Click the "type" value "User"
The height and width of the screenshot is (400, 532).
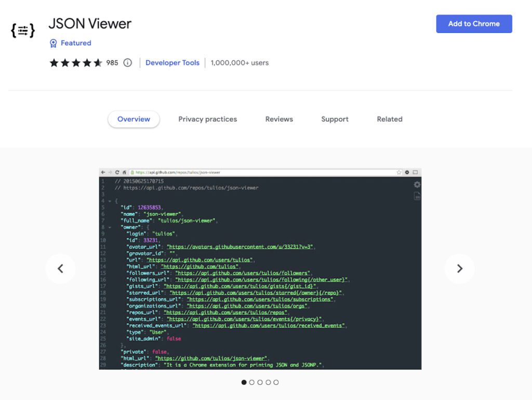click(x=158, y=332)
